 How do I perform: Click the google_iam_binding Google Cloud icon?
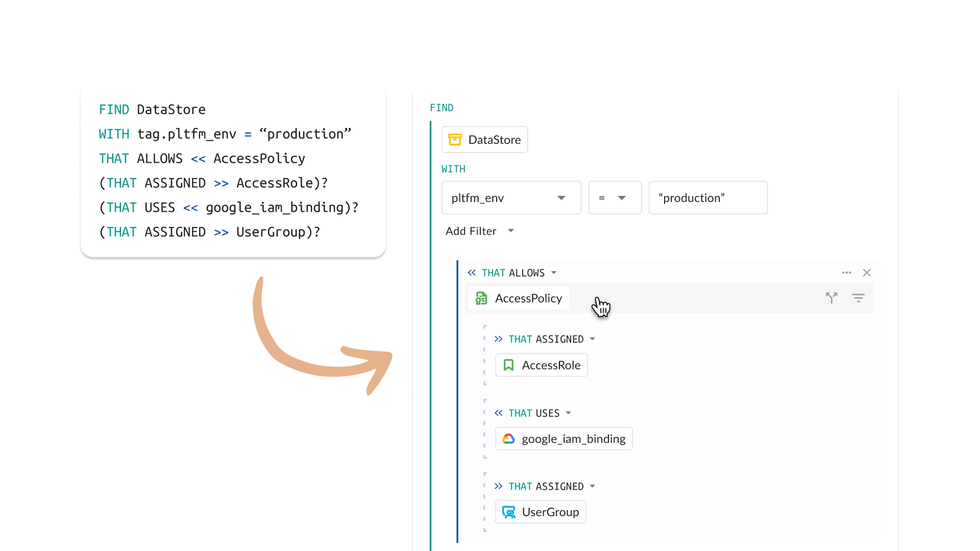(508, 439)
